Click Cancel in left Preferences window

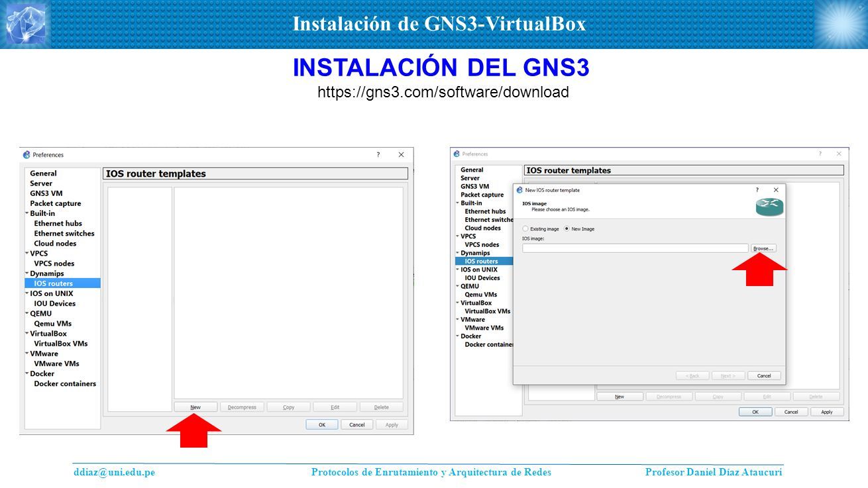point(356,424)
